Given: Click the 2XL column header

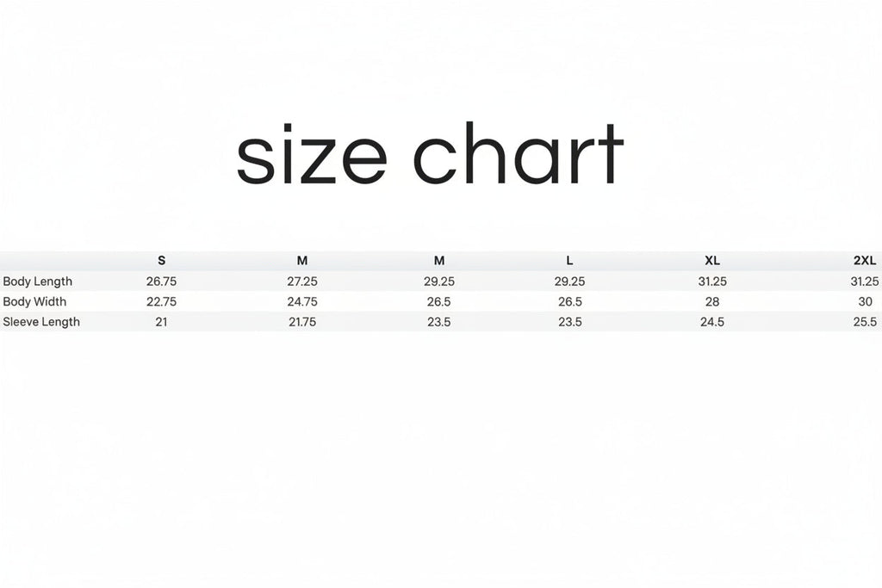Looking at the screenshot, I should 864,261.
